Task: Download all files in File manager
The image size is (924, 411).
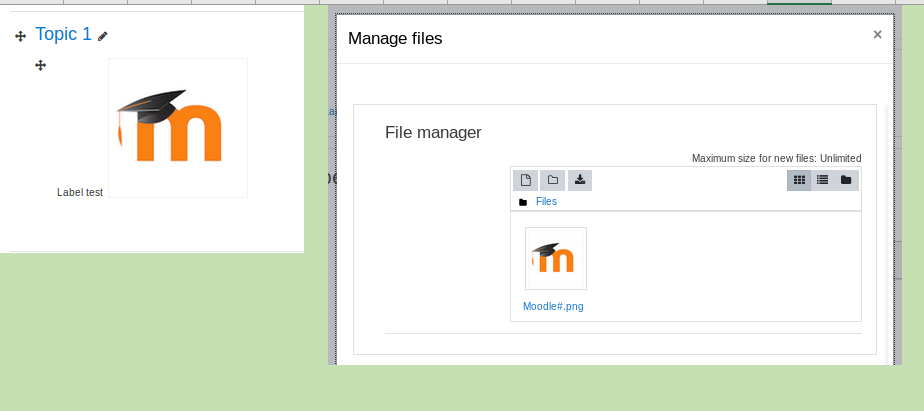Action: [580, 180]
